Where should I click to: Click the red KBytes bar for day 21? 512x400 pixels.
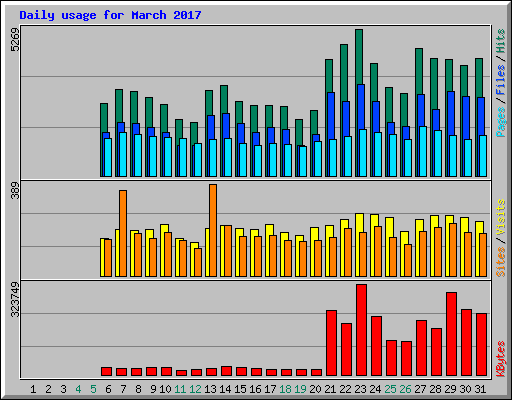[331, 343]
